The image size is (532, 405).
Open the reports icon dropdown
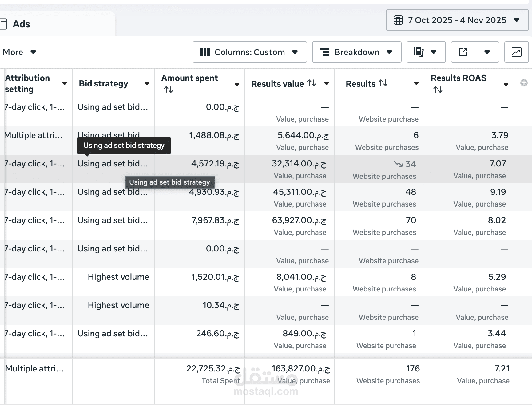point(426,52)
